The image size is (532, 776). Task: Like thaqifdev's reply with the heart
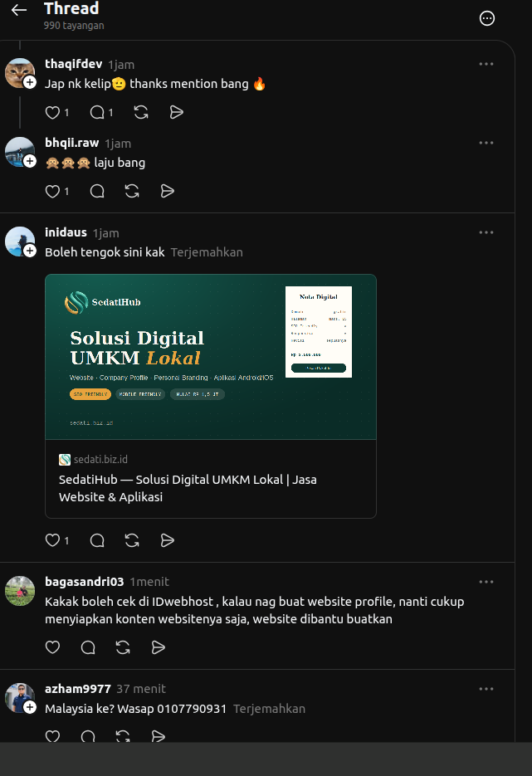pyautogui.click(x=52, y=112)
